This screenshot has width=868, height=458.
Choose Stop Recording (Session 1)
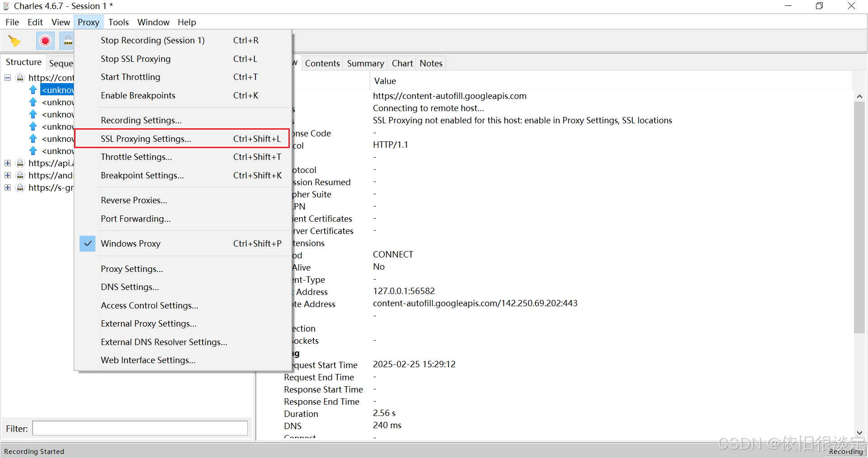coord(183,41)
